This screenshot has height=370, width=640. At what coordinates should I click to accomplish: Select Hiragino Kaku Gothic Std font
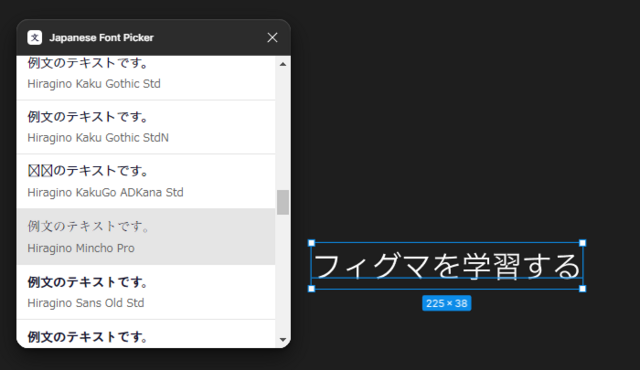pyautogui.click(x=146, y=78)
